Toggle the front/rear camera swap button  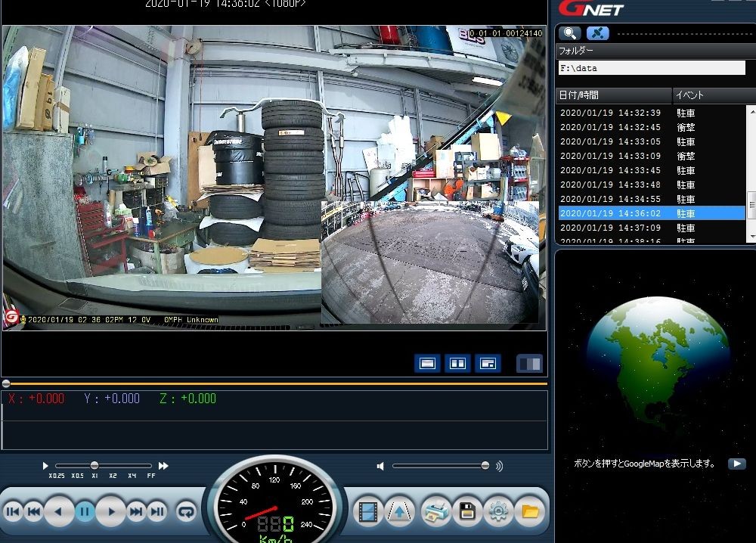coord(529,363)
